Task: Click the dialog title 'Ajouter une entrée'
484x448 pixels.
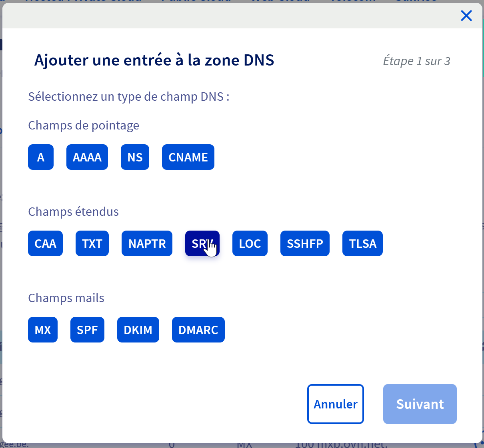Action: [x=154, y=60]
